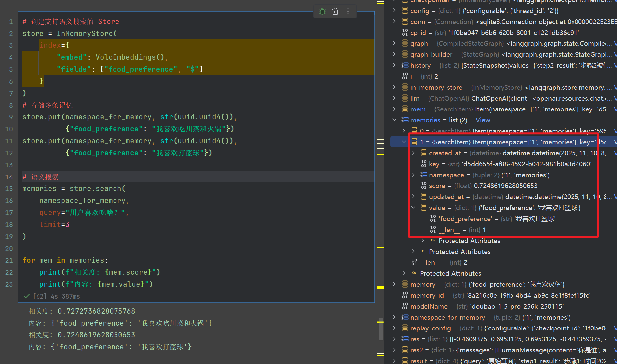This screenshot has height=364, width=617.
Task: Expand the memory dict variable
Action: pyautogui.click(x=394, y=284)
